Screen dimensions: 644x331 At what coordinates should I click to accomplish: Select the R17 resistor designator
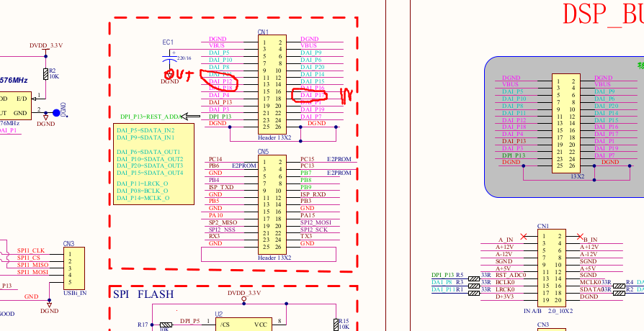pos(143,325)
